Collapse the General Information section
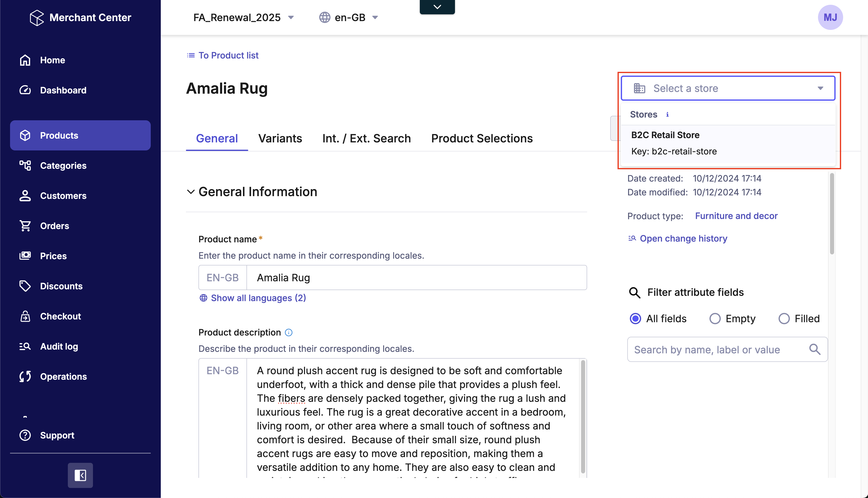Screen dimensions: 868x498 click(191, 192)
